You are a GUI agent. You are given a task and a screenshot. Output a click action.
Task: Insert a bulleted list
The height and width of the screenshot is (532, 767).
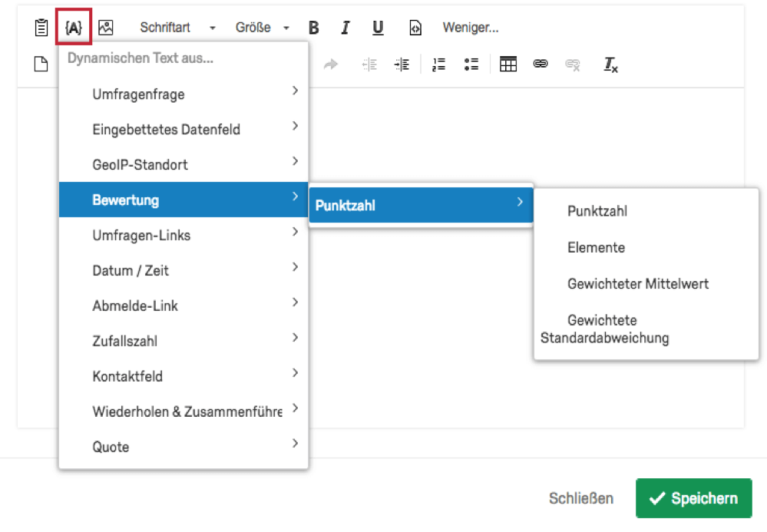coord(471,64)
